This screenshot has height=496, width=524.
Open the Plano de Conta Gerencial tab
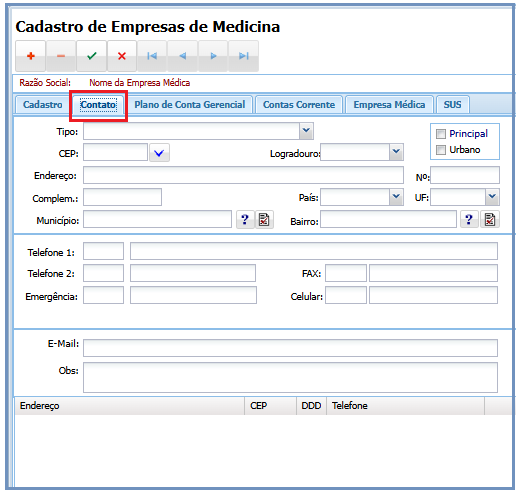point(189,105)
